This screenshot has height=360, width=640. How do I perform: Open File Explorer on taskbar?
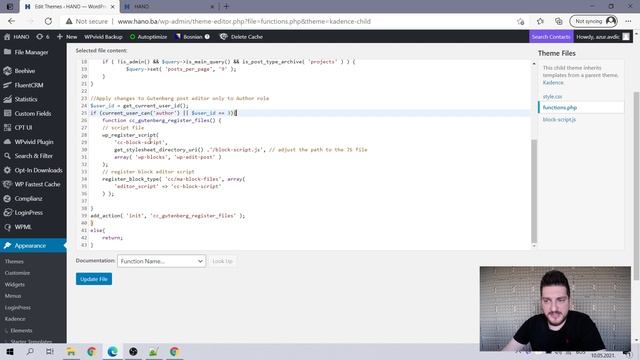pos(71,351)
